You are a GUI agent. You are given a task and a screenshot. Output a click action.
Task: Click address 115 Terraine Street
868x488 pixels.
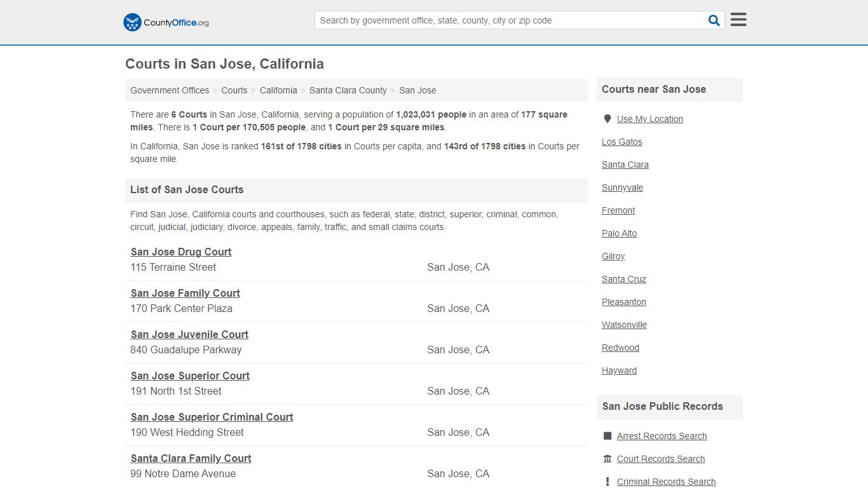click(173, 267)
